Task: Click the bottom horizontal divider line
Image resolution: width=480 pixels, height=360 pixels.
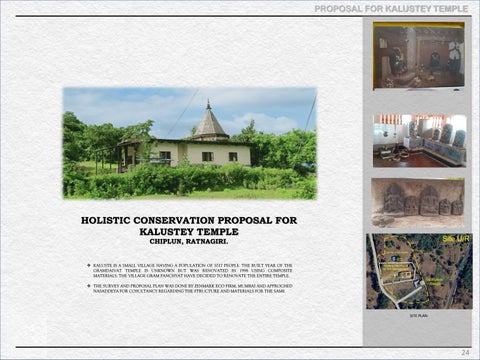Action: pos(244,347)
